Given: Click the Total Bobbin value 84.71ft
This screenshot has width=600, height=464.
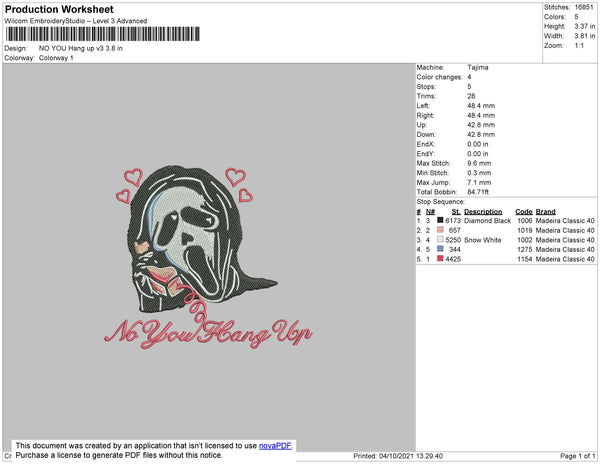Looking at the screenshot, I should point(478,192).
